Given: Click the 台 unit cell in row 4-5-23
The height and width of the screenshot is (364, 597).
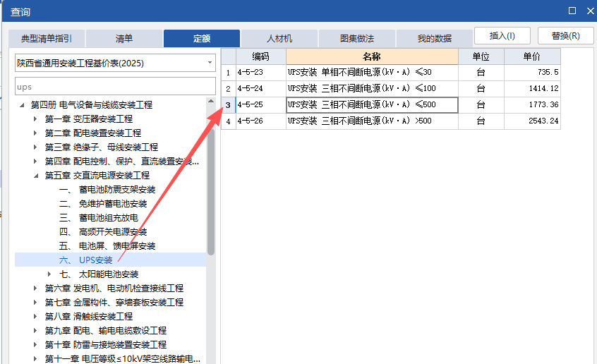Looking at the screenshot, I should [481, 73].
